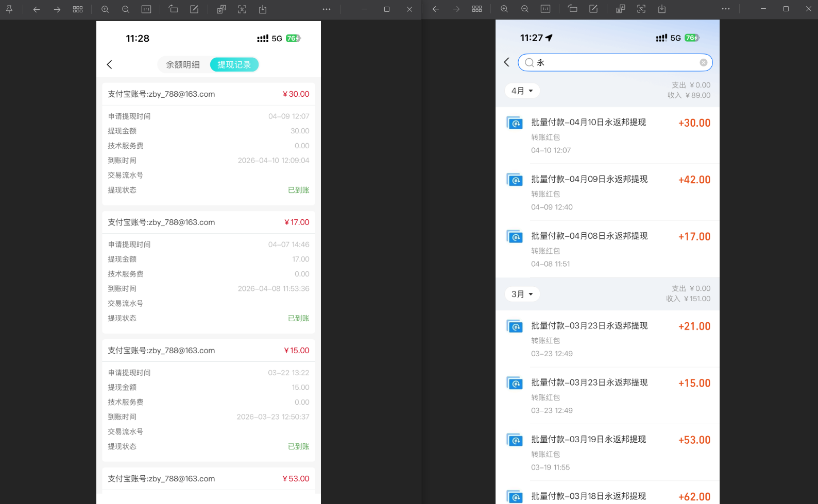Zoom in using left viewer's magnifier icon
The width and height of the screenshot is (818, 504).
105,9
